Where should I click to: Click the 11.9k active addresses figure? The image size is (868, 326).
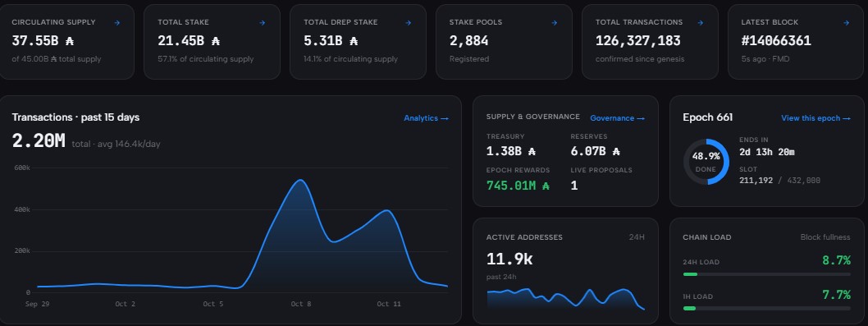(x=509, y=259)
